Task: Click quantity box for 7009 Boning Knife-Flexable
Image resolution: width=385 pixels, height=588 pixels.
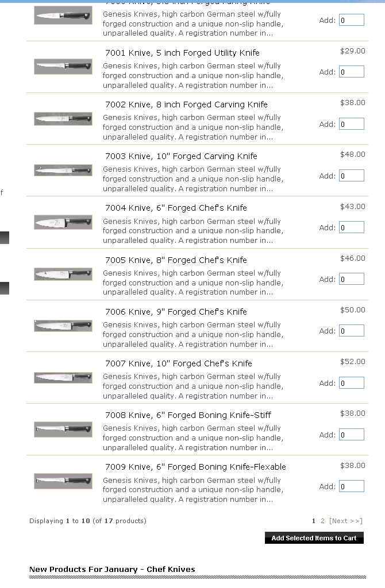Action: coord(351,486)
